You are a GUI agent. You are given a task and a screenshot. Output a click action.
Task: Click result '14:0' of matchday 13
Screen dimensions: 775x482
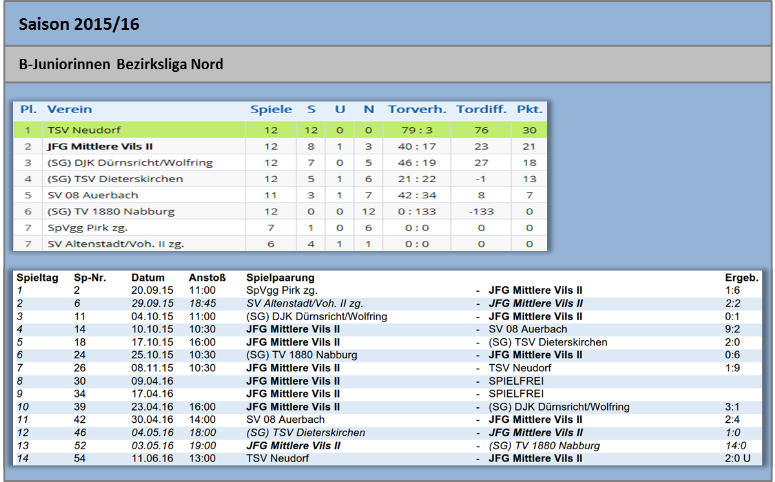pos(736,445)
